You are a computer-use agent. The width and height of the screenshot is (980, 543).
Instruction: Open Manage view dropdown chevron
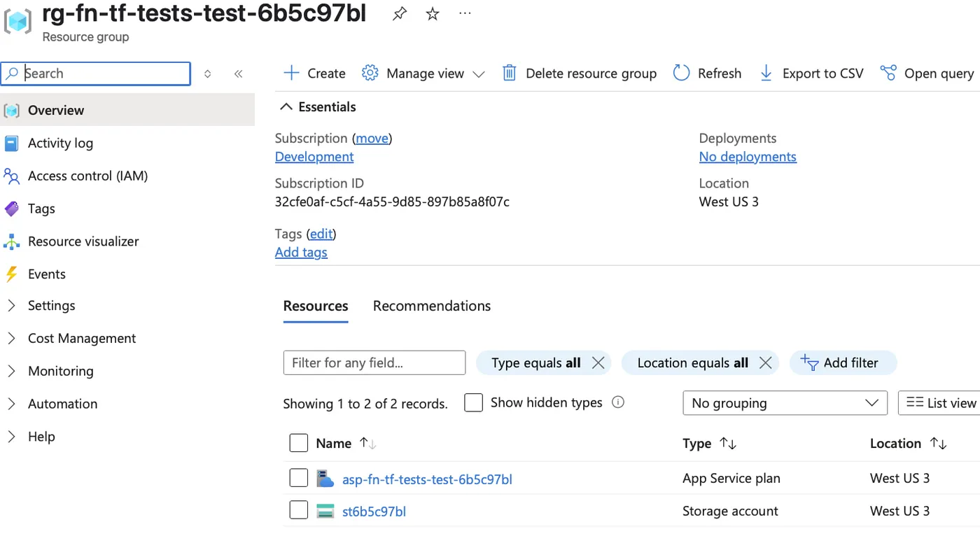(479, 74)
